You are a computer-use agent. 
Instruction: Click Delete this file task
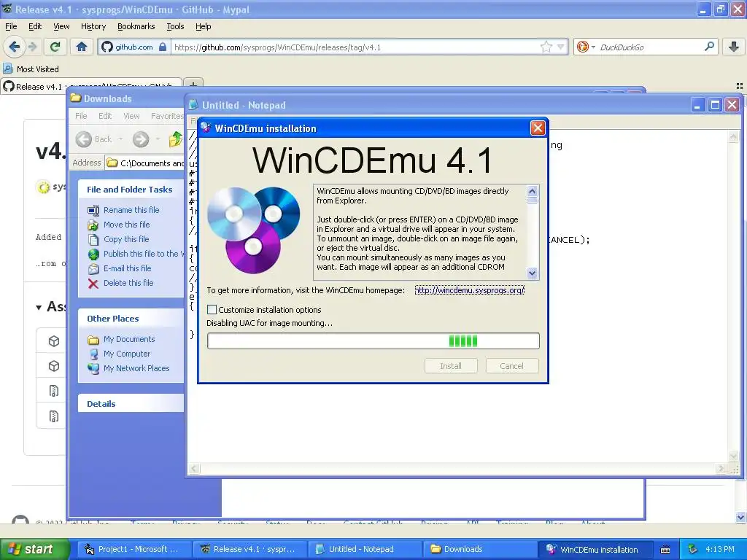[128, 283]
